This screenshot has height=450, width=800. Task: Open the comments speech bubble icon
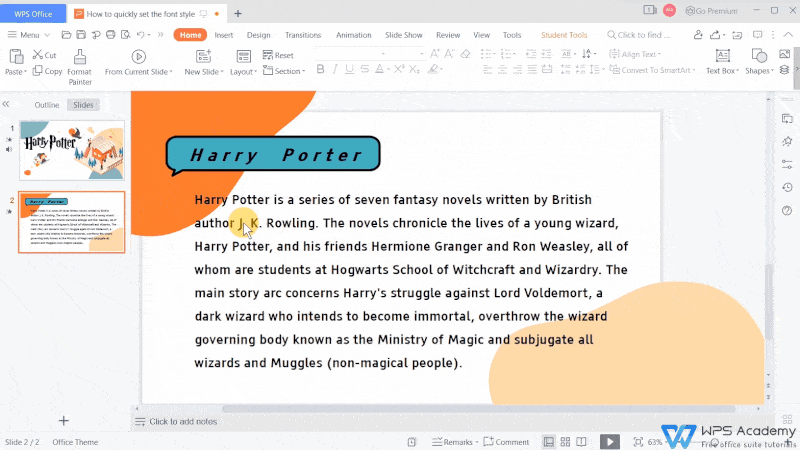click(758, 35)
